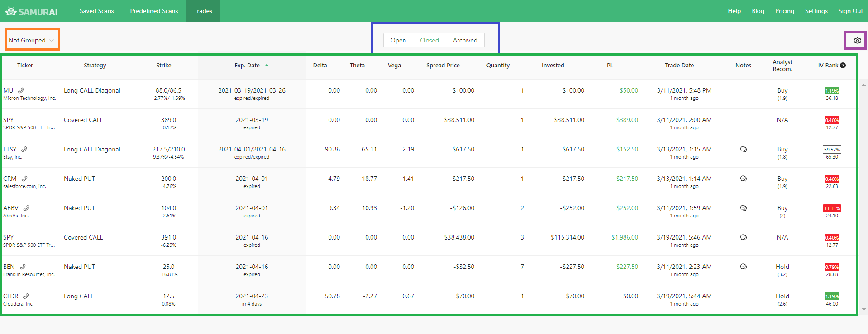Select the Closed trades toggle
Image resolution: width=868 pixels, height=334 pixels.
pyautogui.click(x=429, y=40)
